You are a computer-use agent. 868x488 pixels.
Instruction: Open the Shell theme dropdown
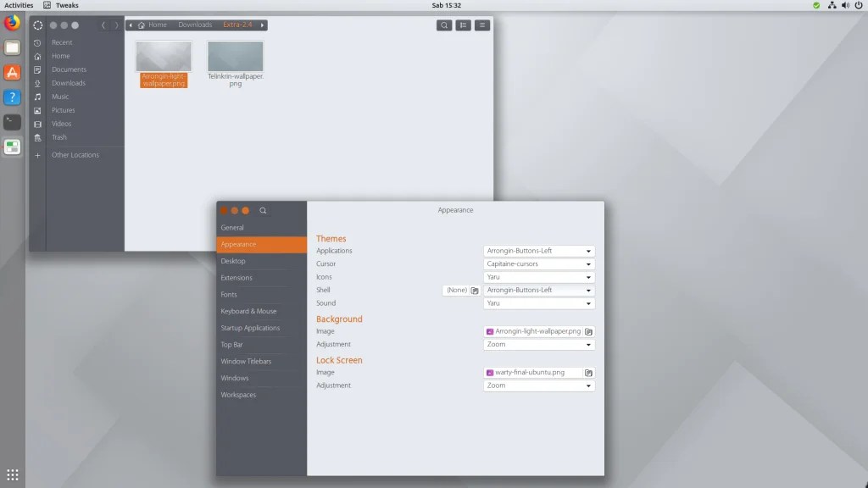click(539, 290)
